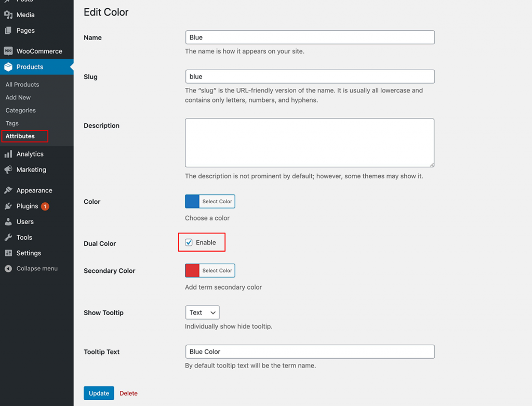The width and height of the screenshot is (532, 406).
Task: Click the Tooltip Text field label
Action: coord(101,352)
